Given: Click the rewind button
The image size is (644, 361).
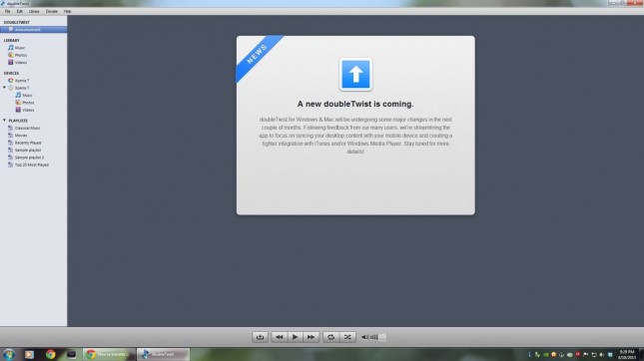Looking at the screenshot, I should [280, 337].
